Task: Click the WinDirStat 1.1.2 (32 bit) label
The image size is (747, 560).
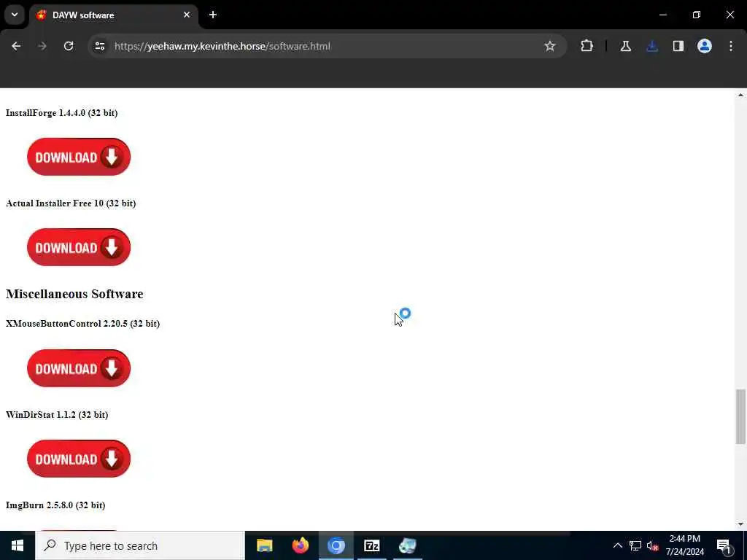Action: pos(57,415)
